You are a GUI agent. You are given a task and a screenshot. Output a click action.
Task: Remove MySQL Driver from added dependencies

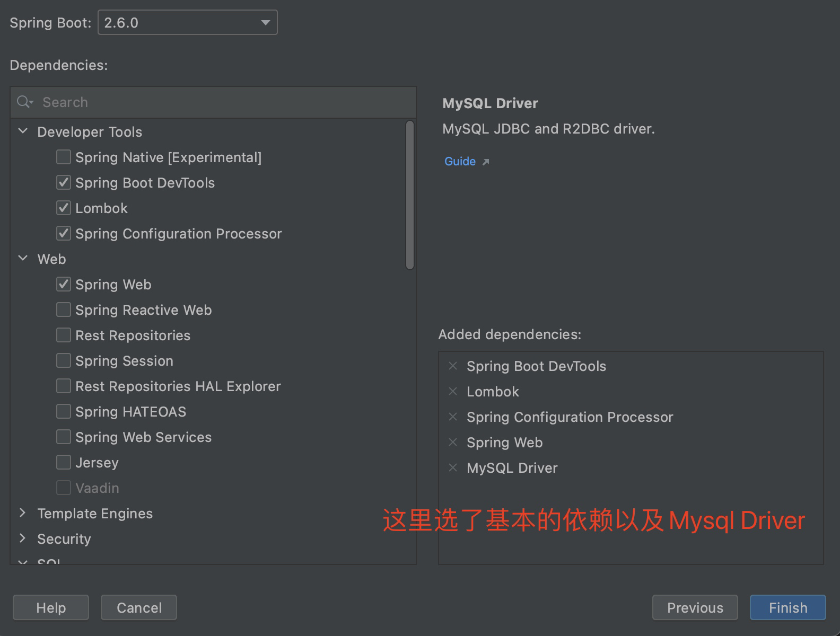[453, 467]
